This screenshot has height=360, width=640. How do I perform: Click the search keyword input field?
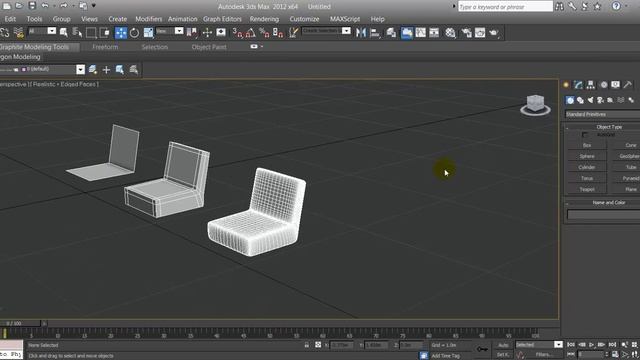click(x=505, y=7)
